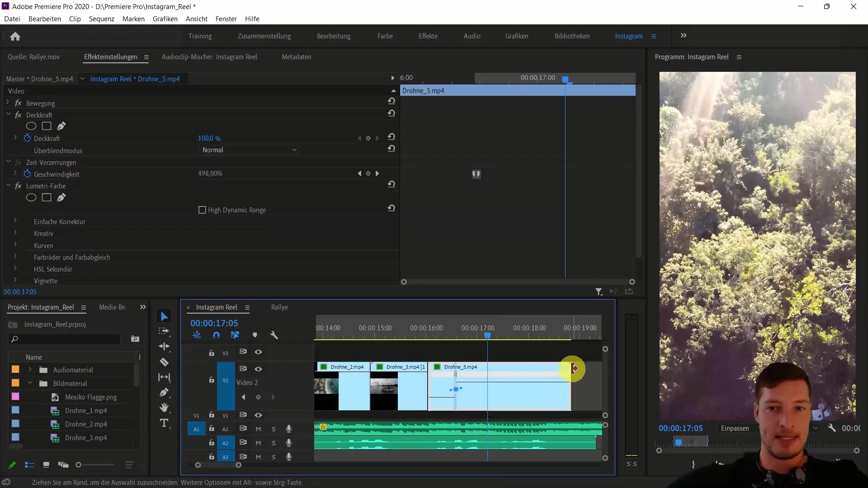This screenshot has width=868, height=488.
Task: Select pen mask tool under Lumetri-Farbe
Action: click(61, 197)
